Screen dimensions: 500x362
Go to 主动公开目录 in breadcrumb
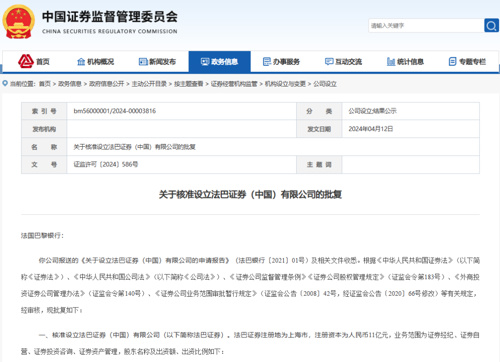[149, 84]
